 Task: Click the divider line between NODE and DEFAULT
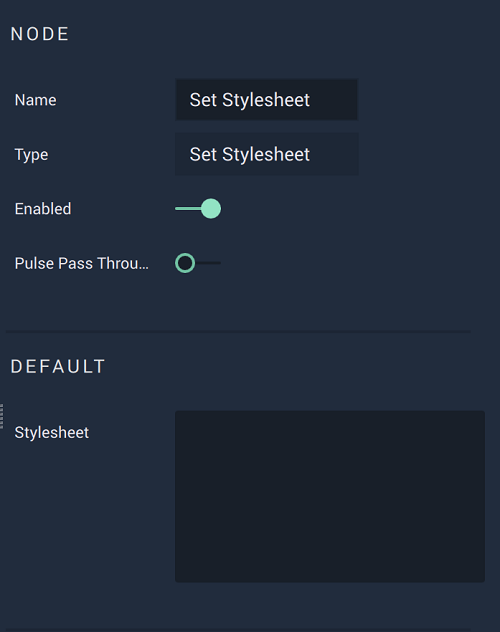(x=238, y=331)
